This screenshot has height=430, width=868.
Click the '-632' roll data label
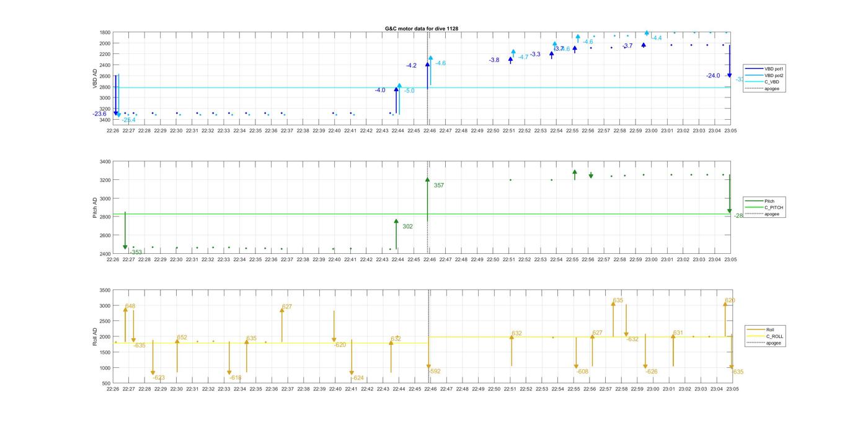pos(632,339)
